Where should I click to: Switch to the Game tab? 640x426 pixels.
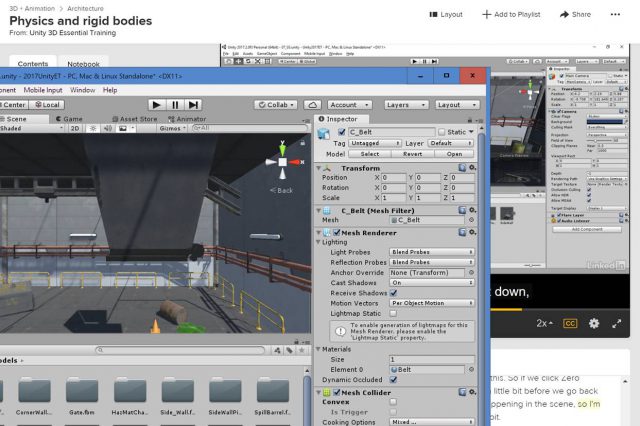click(69, 119)
